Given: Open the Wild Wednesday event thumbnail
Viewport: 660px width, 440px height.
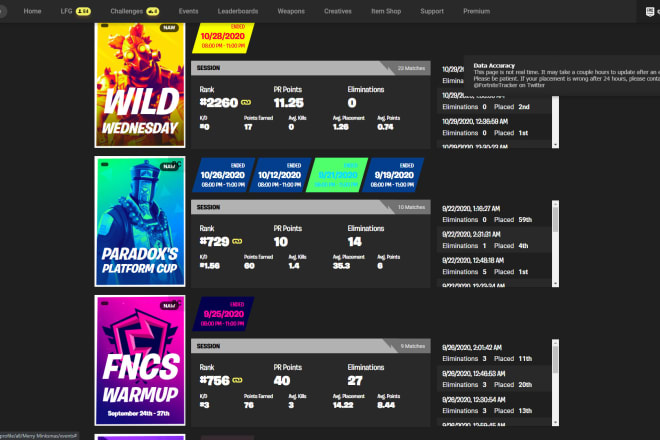Looking at the screenshot, I should 140,85.
